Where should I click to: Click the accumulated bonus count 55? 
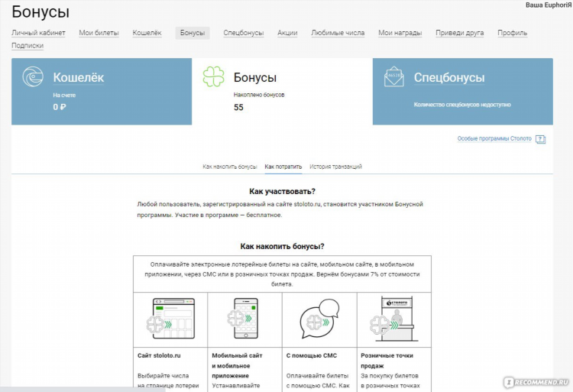(238, 108)
